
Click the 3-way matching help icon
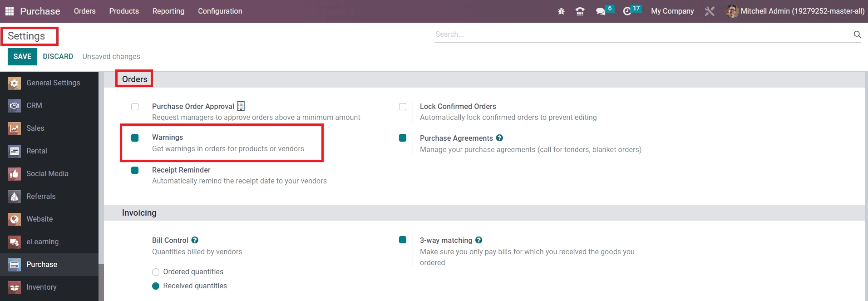tap(479, 240)
